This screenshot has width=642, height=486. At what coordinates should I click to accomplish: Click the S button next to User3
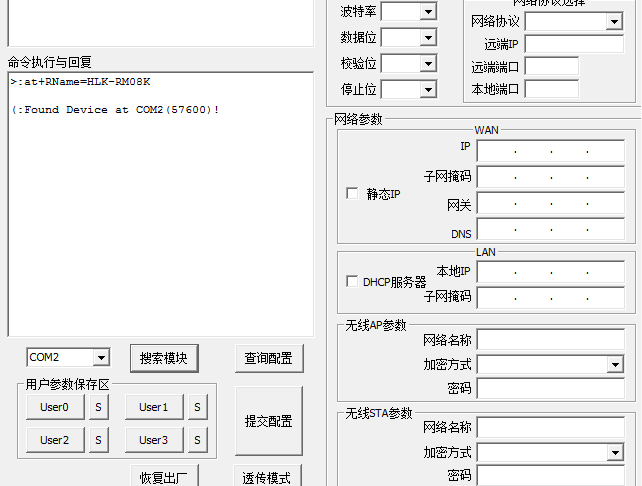(198, 440)
